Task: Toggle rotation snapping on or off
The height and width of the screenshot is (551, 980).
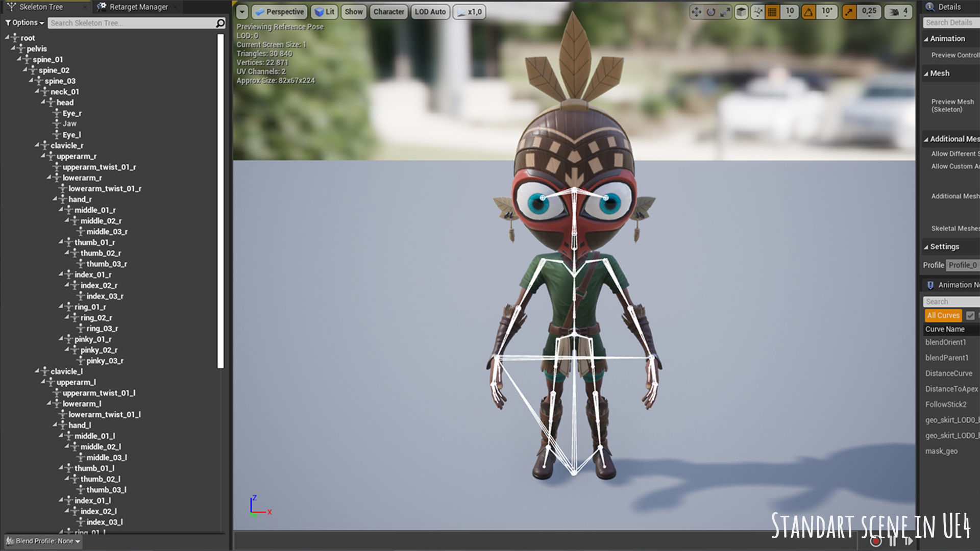Action: tap(808, 12)
